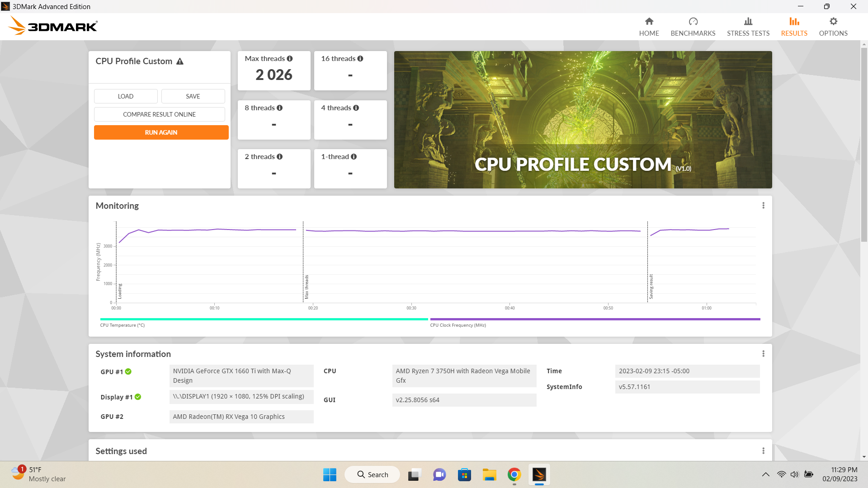Toggle the CPU Clock Frequency legend line
Viewport: 868px width, 488px height.
[x=595, y=319]
